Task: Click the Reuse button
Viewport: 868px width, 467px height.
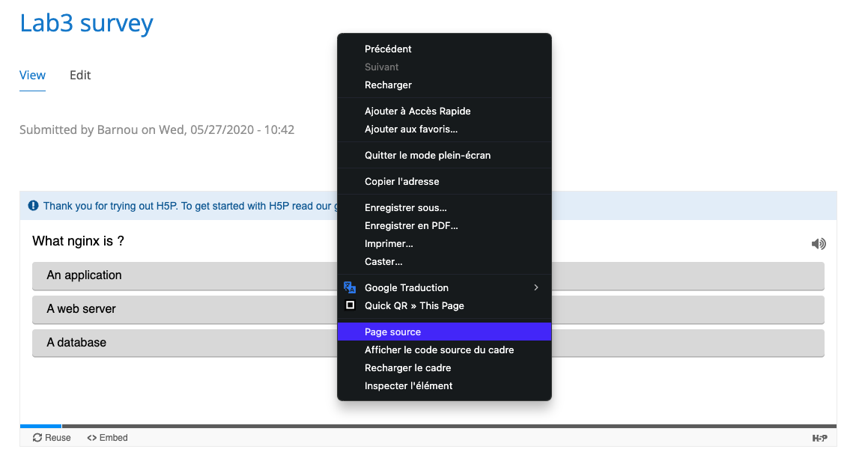Action: pyautogui.click(x=52, y=438)
